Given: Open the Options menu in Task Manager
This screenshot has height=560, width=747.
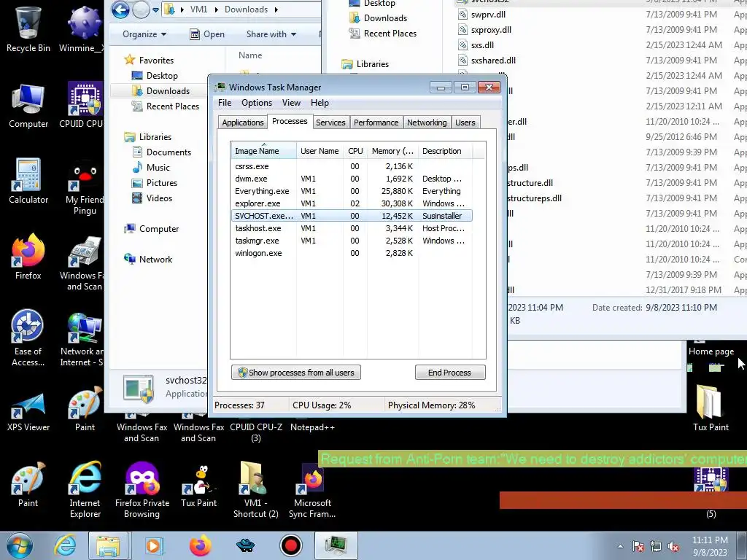Looking at the screenshot, I should pos(256,103).
